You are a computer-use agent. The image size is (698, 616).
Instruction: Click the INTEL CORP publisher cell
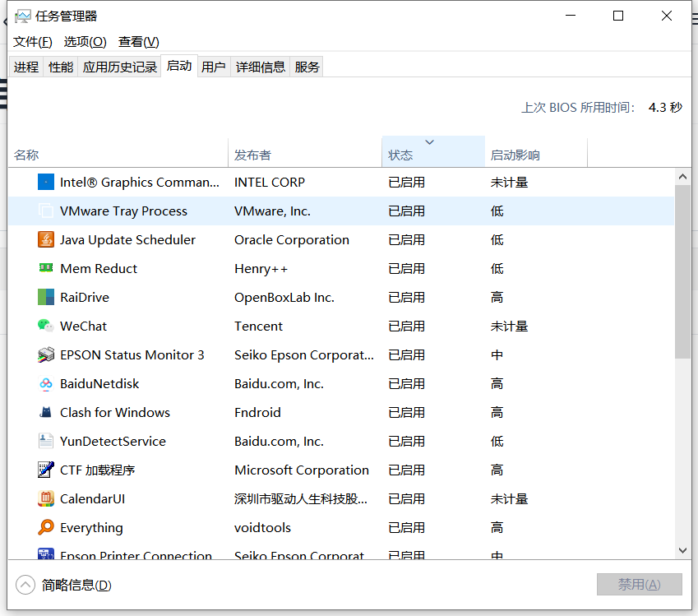click(270, 183)
